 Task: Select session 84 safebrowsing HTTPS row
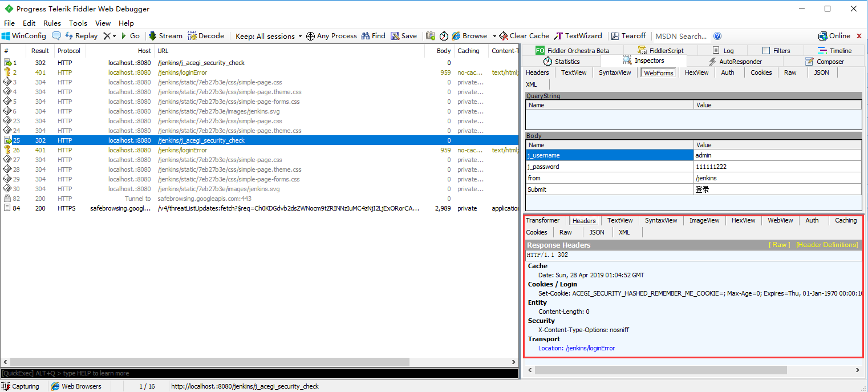(259, 208)
